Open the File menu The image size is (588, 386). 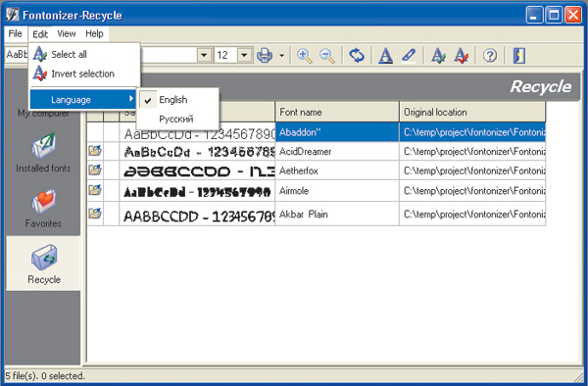point(15,33)
